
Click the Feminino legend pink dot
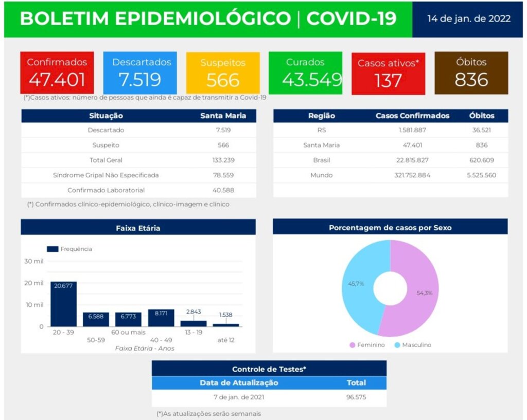tap(352, 345)
